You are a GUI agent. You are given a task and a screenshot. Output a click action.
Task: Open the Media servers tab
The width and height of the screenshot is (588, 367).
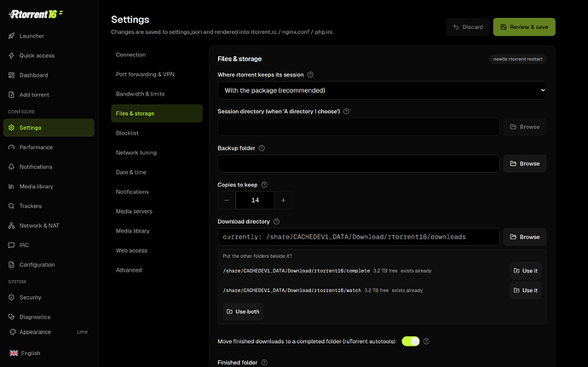[157, 211]
